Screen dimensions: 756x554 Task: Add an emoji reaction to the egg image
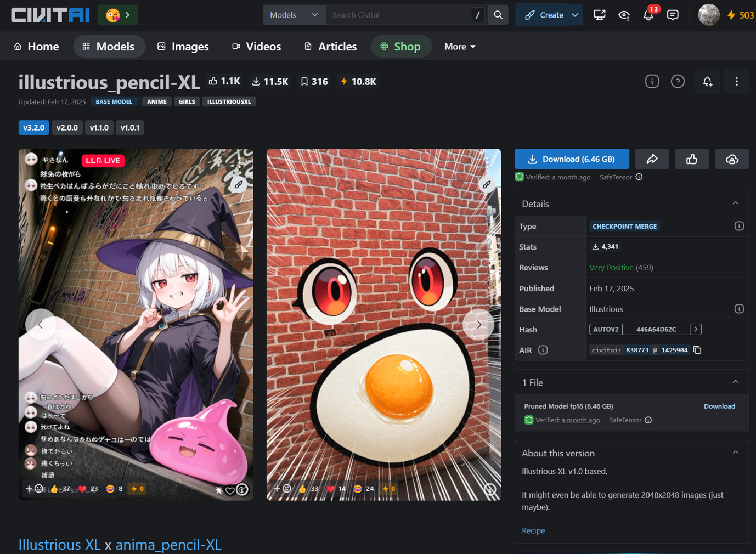(282, 489)
